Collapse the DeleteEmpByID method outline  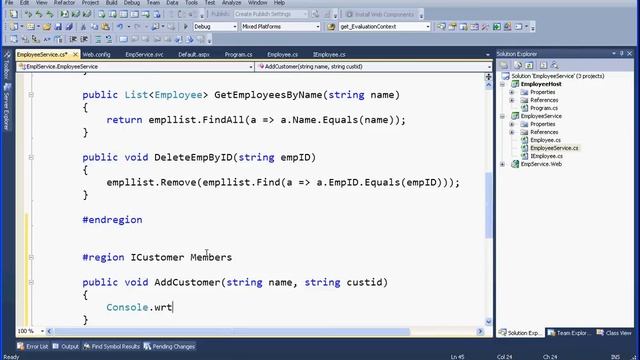[31, 157]
